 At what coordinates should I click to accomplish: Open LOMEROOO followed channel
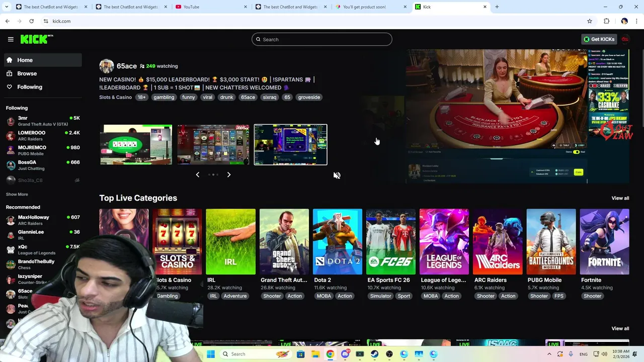click(x=43, y=136)
